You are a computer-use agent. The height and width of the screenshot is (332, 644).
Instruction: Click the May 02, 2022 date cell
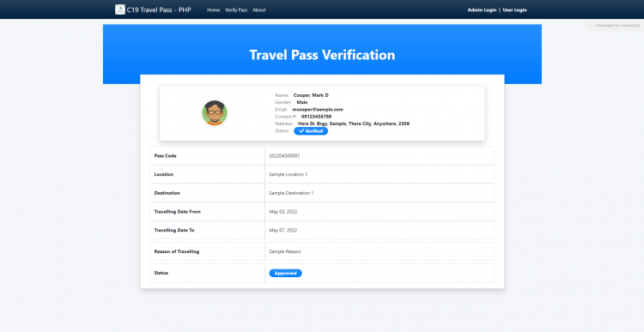click(380, 212)
